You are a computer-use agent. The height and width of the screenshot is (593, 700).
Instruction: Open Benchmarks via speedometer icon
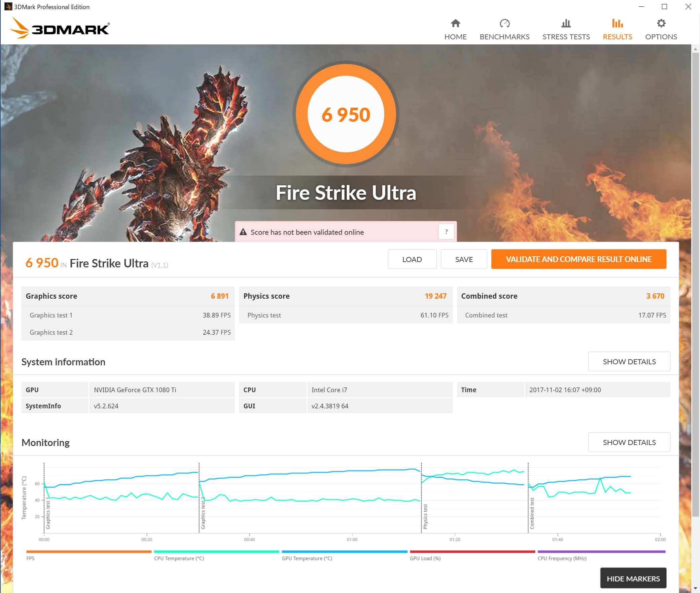tap(504, 23)
